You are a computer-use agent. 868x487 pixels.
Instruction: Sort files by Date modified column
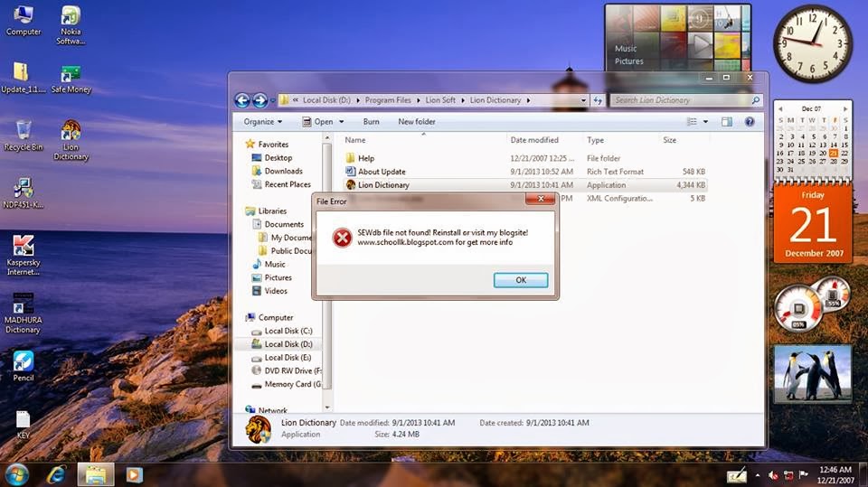point(534,140)
